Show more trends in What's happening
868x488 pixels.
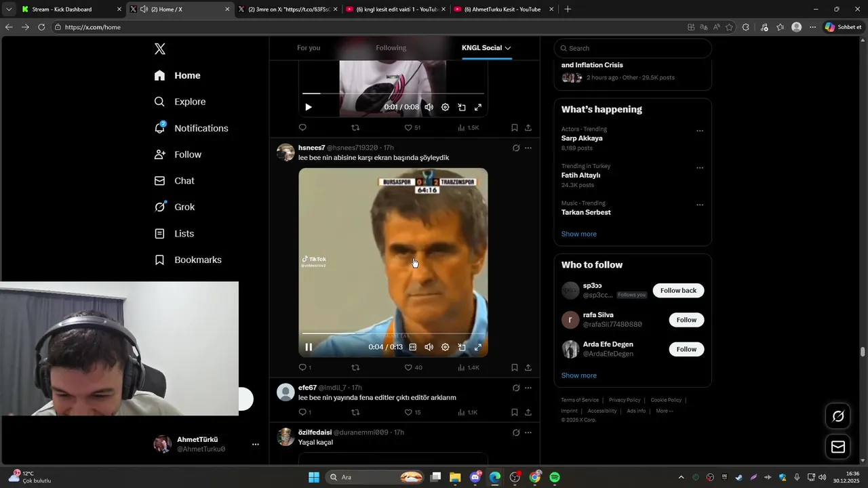coord(579,234)
